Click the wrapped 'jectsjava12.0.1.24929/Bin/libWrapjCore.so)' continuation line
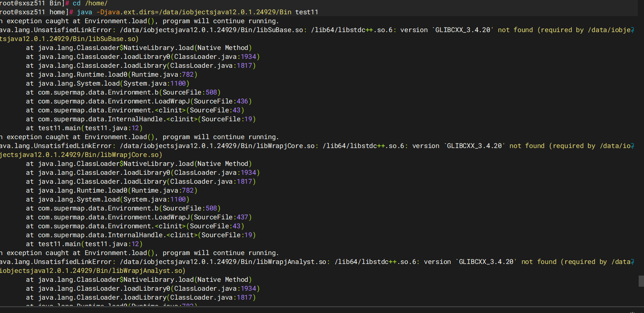Image resolution: width=644 pixels, height=313 pixels. pyautogui.click(x=81, y=155)
